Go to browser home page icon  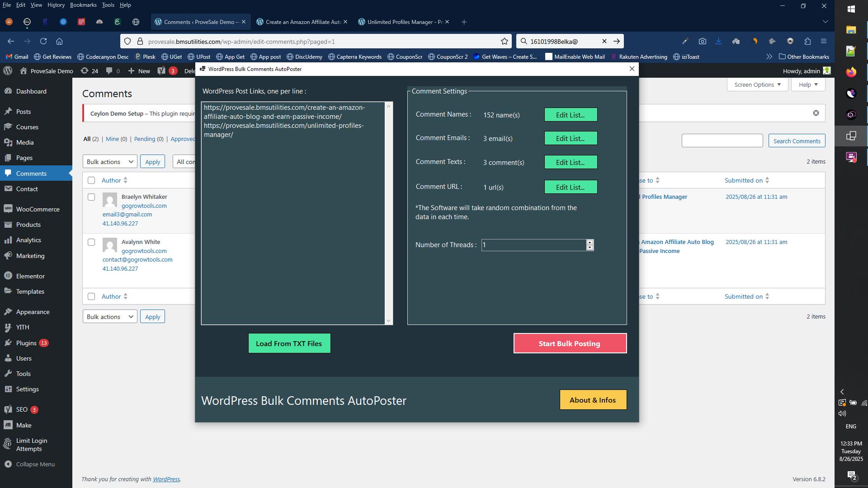pos(59,41)
